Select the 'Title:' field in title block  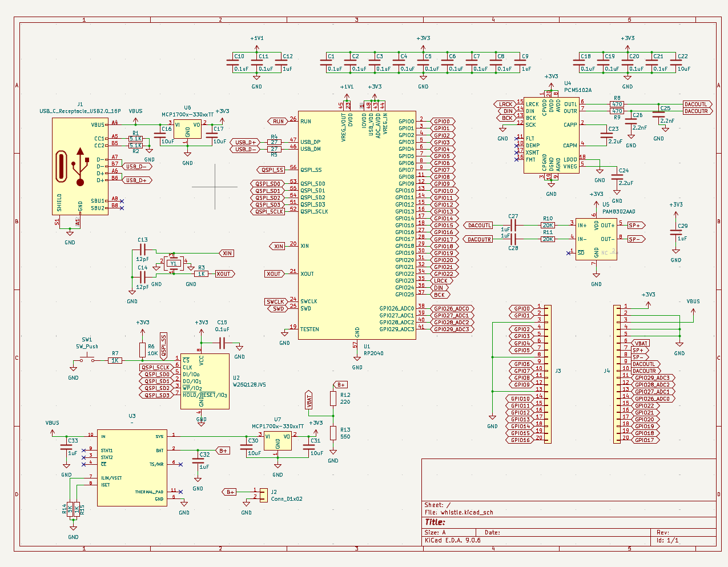point(435,522)
